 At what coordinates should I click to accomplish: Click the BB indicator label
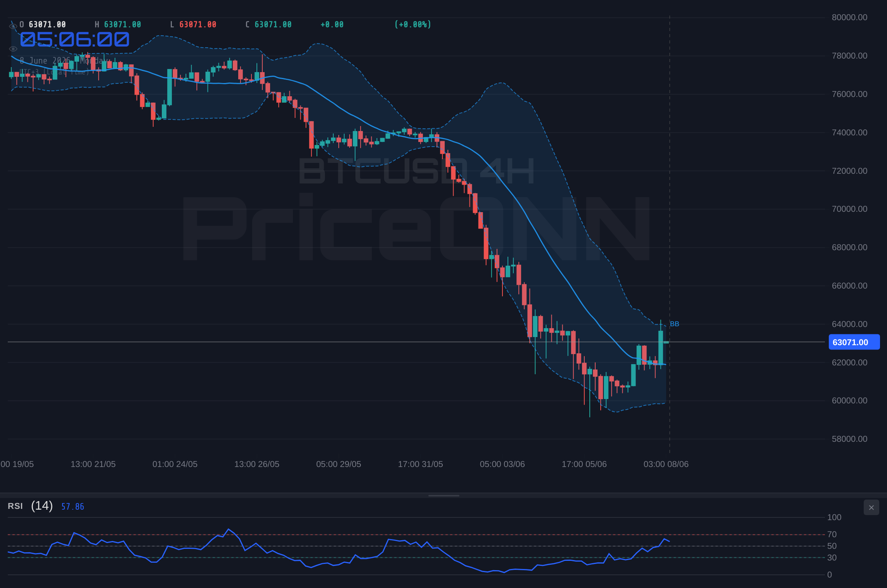674,324
